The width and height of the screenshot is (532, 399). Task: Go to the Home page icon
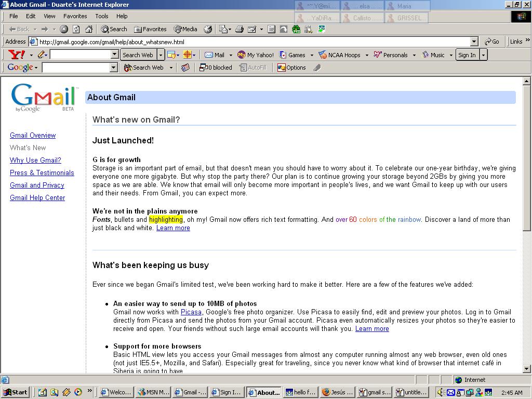pyautogui.click(x=89, y=29)
